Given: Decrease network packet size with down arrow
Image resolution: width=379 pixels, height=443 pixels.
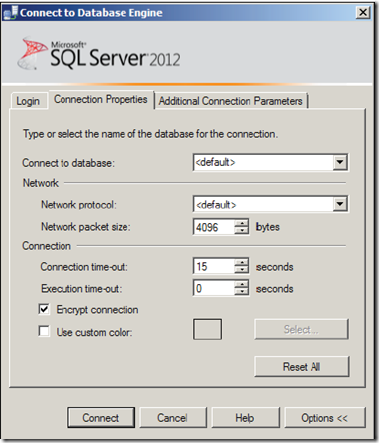Looking at the screenshot, I should point(242,231).
